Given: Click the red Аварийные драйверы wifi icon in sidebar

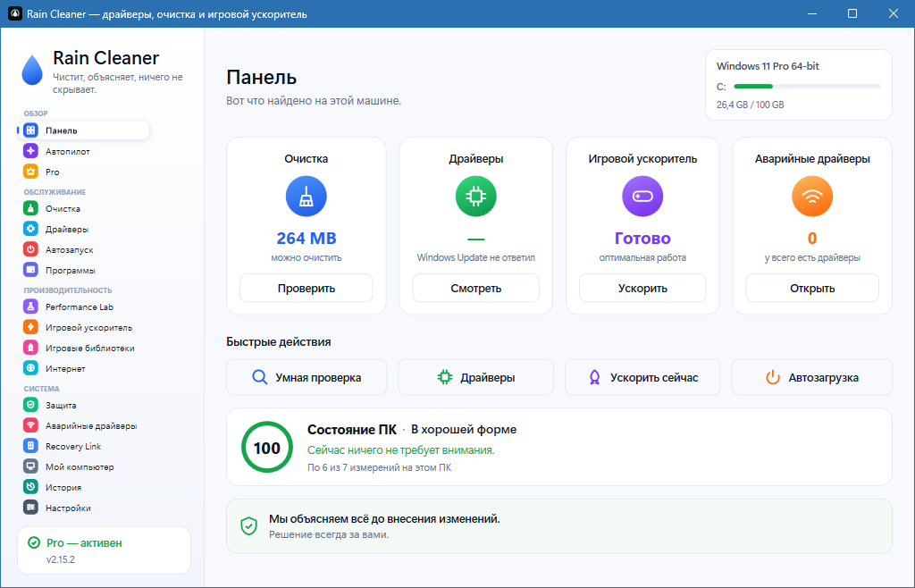Looking at the screenshot, I should click(31, 425).
